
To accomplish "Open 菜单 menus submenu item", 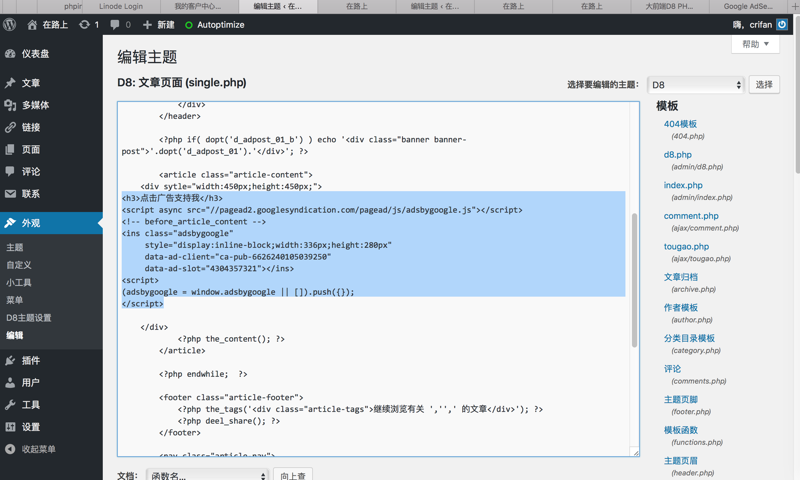I will [x=14, y=300].
